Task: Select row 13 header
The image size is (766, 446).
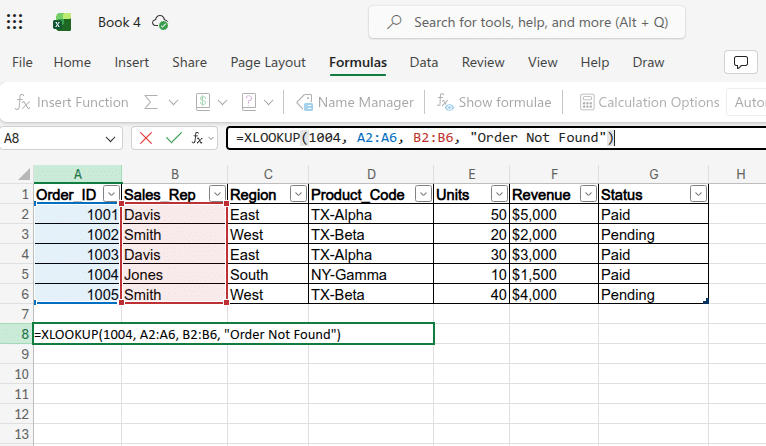Action: (17, 434)
